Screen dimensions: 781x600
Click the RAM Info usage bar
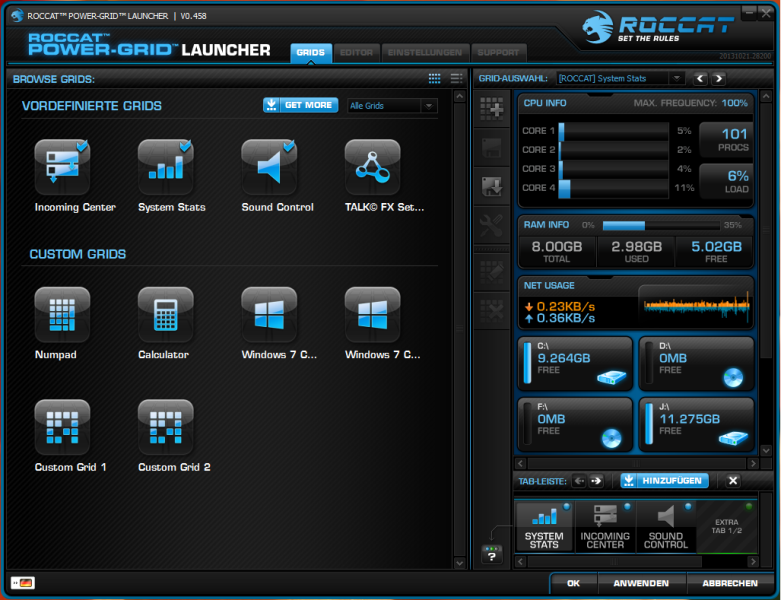click(661, 226)
